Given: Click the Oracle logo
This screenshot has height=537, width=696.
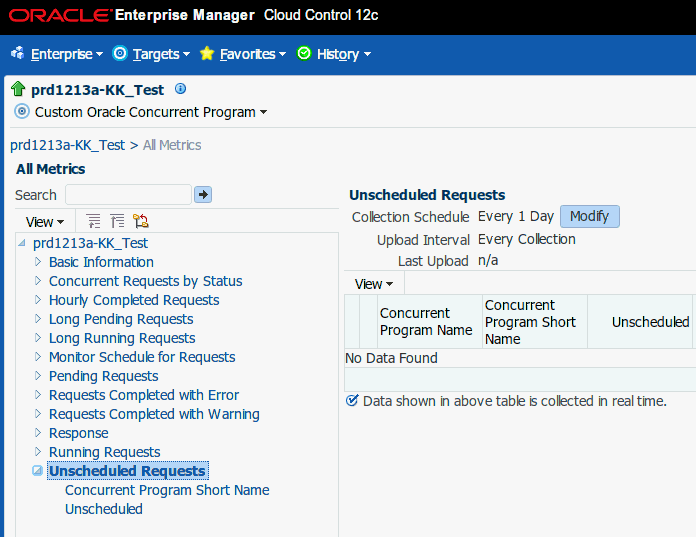Looking at the screenshot, I should pos(60,16).
